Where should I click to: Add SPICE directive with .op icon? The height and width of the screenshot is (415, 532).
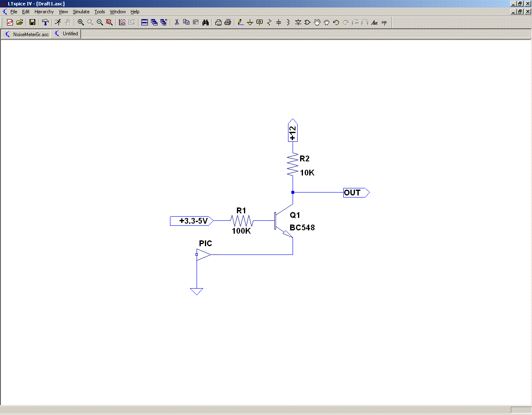tap(384, 22)
